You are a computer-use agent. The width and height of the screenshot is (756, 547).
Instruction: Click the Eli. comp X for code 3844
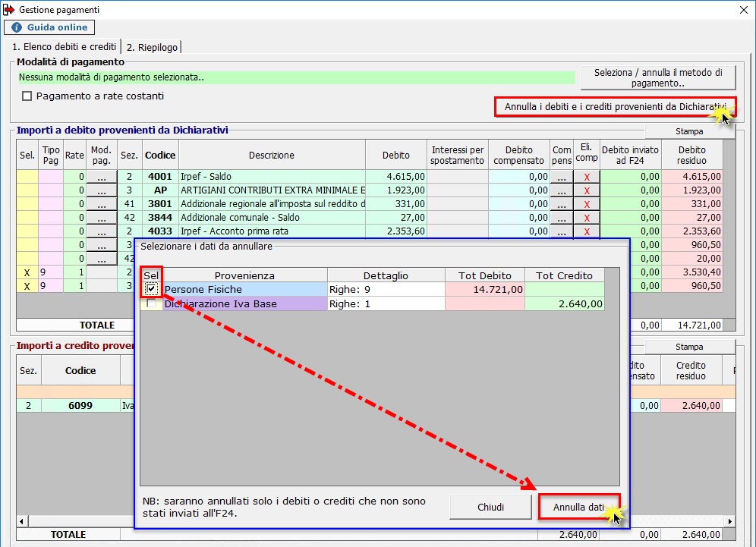586,218
